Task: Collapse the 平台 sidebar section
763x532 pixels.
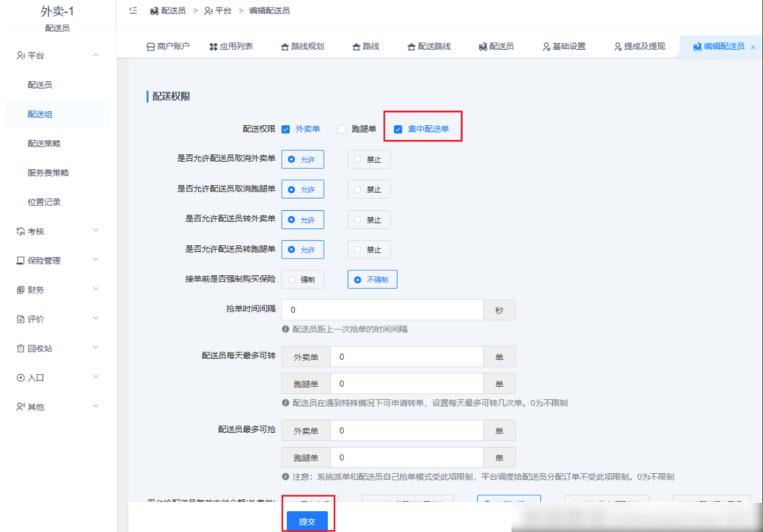Action: click(95, 54)
